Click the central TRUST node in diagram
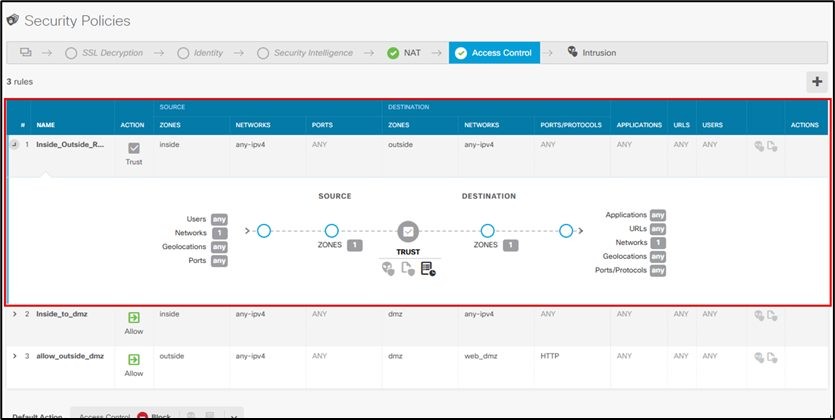 click(407, 231)
